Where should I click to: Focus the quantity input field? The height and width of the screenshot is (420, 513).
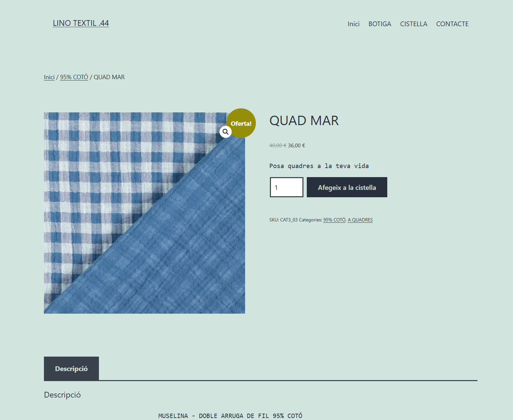(x=286, y=187)
